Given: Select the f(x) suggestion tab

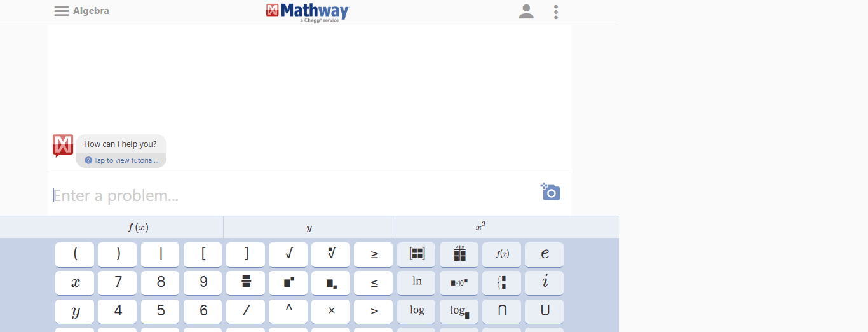Looking at the screenshot, I should (138, 227).
